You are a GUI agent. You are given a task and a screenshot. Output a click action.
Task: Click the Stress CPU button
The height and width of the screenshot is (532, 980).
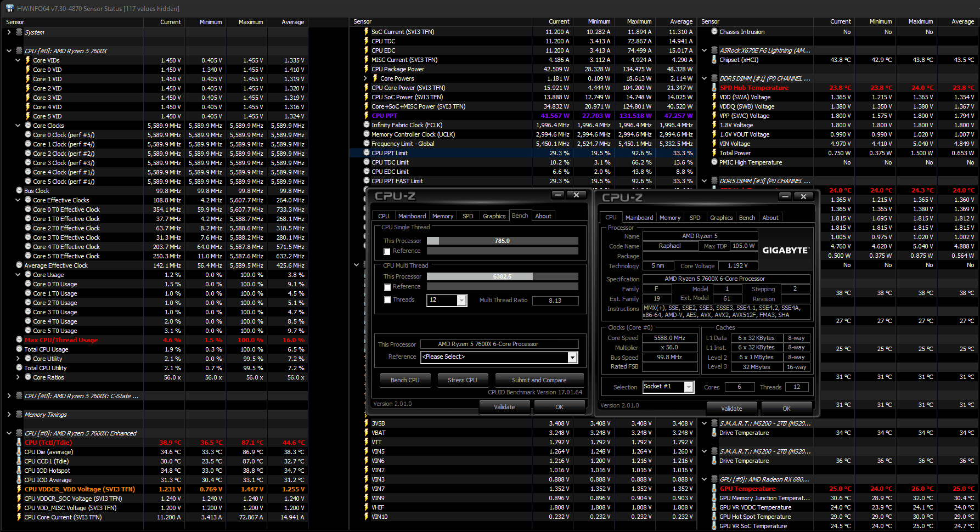(463, 380)
